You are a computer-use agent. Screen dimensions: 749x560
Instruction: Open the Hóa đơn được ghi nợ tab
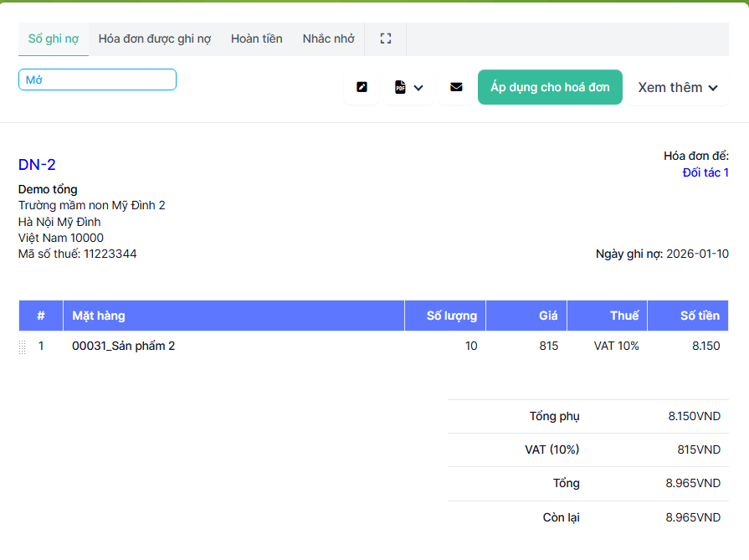coord(155,39)
